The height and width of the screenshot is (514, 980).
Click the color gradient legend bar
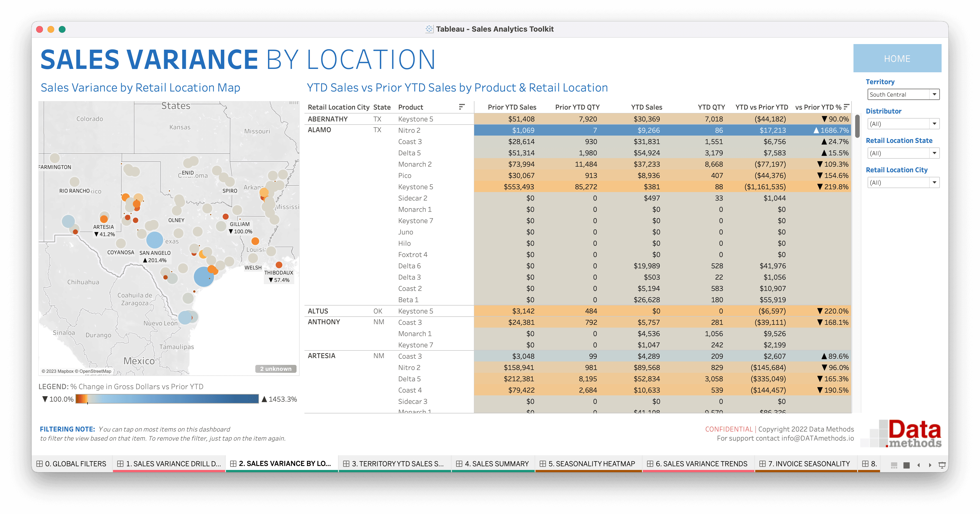tap(167, 399)
